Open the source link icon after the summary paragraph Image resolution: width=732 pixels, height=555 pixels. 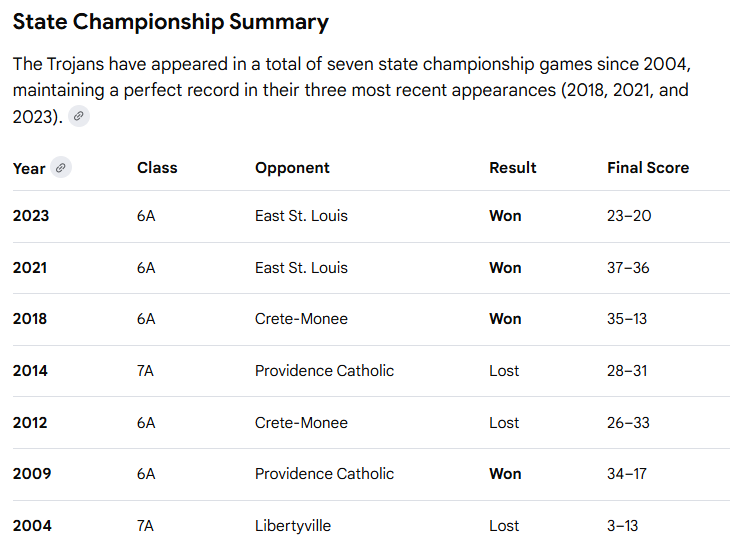coord(79,116)
